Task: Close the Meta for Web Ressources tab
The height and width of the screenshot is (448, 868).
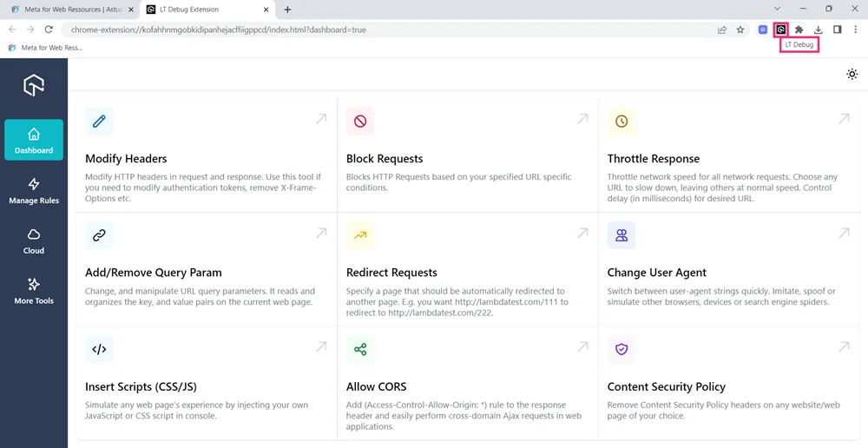Action: (x=131, y=10)
